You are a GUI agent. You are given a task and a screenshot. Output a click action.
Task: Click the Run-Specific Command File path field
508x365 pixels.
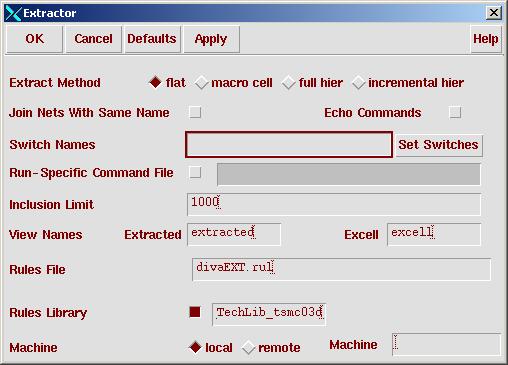349,174
